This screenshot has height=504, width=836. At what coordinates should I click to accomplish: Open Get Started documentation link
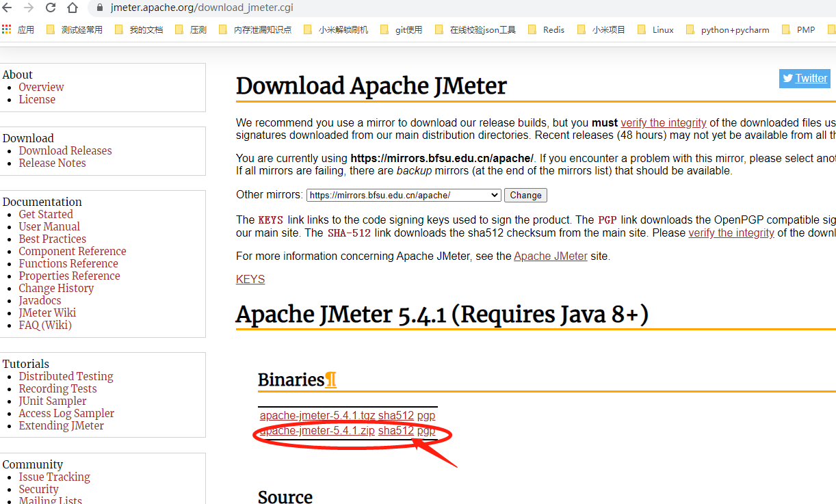pyautogui.click(x=46, y=214)
